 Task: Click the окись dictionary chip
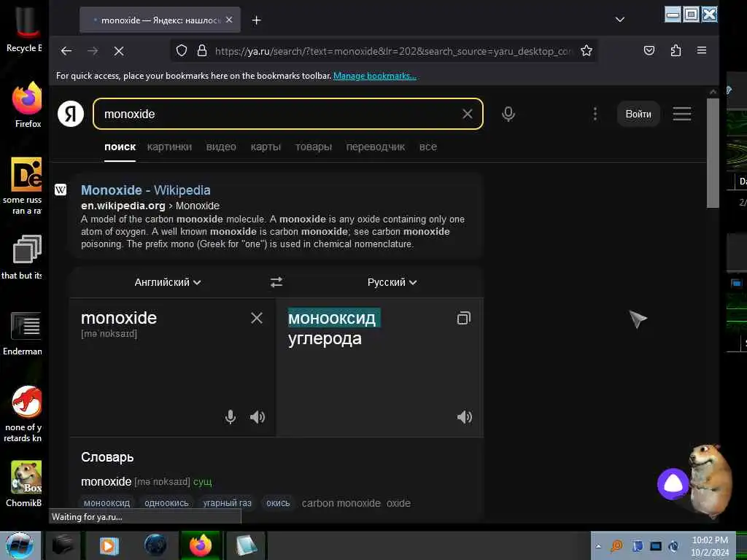tap(278, 503)
